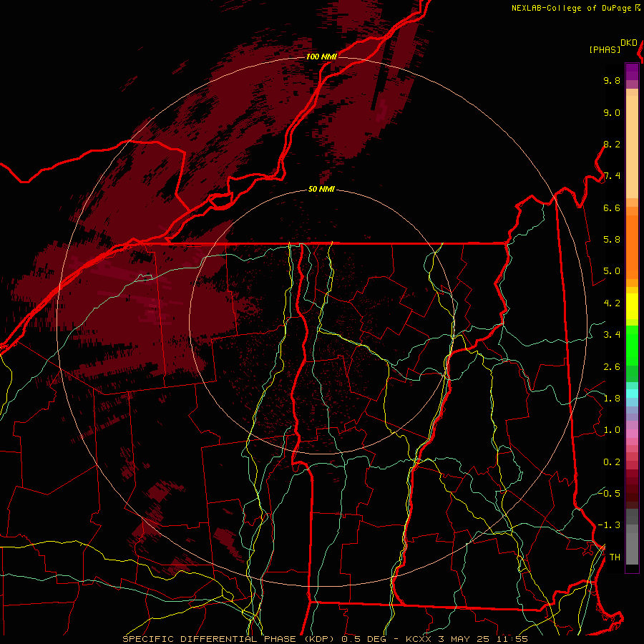This screenshot has height=644, width=644.
Task: Click the 7.4 value on the color scale
Action: click(x=612, y=176)
